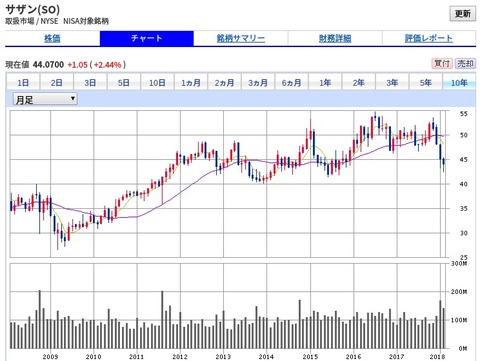Click the 40 price axis label
The width and height of the screenshot is (480, 361).
464,184
